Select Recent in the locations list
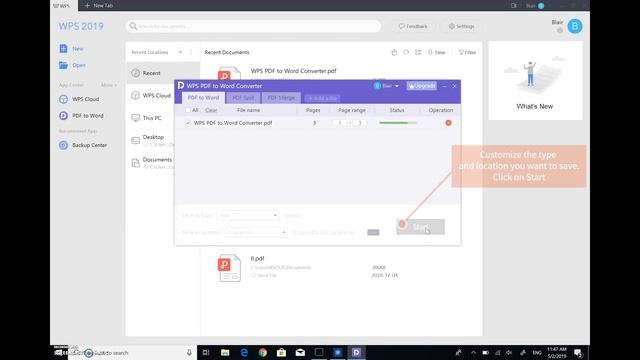This screenshot has width=640, height=360. 162,73
